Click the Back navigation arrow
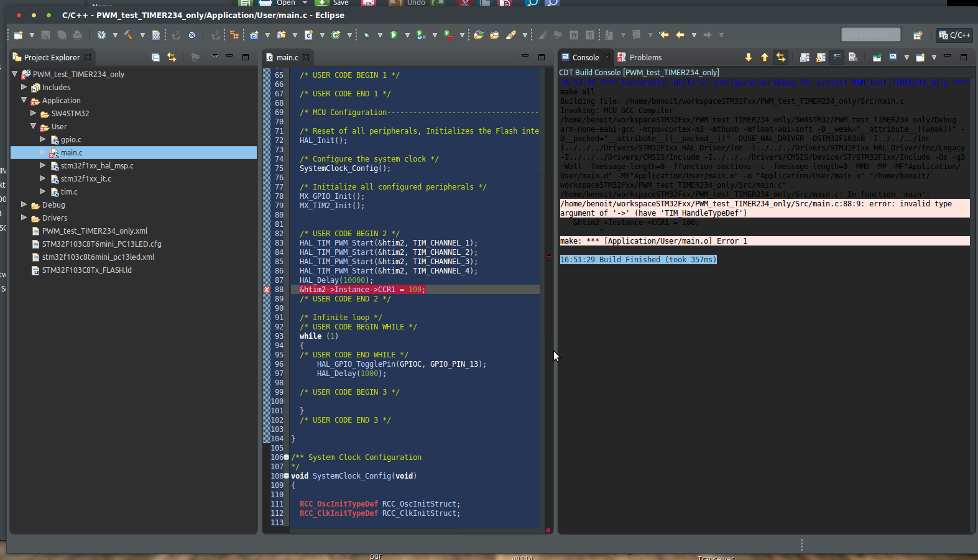The width and height of the screenshot is (978, 560). point(680,35)
